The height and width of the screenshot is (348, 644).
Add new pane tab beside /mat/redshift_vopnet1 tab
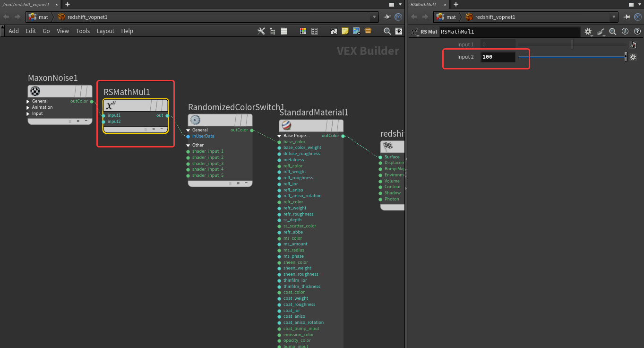point(68,4)
